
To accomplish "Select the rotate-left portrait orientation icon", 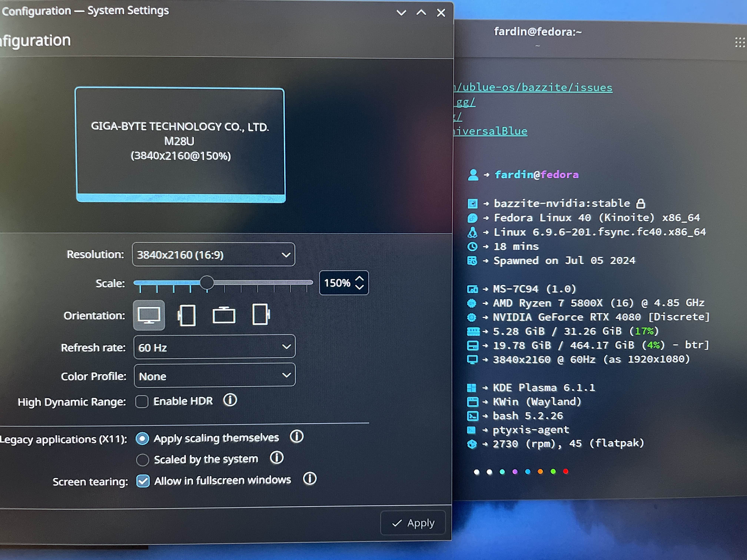I will 187,315.
